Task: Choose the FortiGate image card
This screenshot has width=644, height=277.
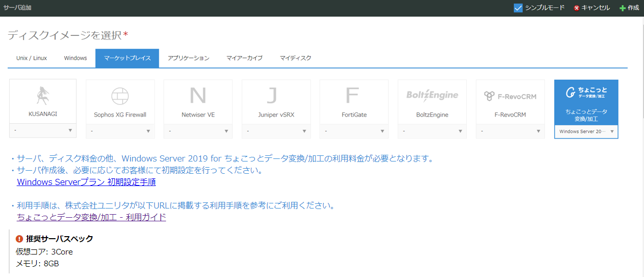Action: [354, 102]
